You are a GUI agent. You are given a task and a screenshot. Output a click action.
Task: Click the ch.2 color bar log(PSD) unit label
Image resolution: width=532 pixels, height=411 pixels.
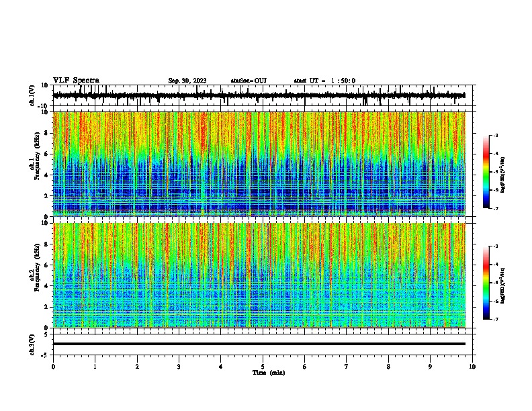pyautogui.click(x=503, y=285)
